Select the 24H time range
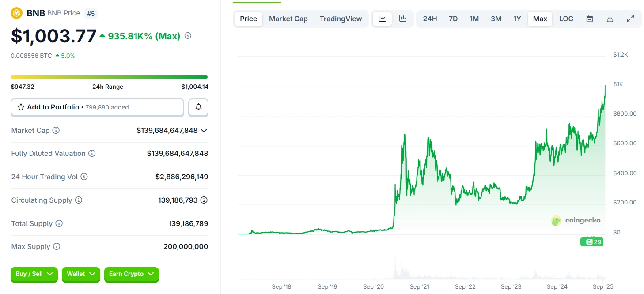 (x=430, y=19)
